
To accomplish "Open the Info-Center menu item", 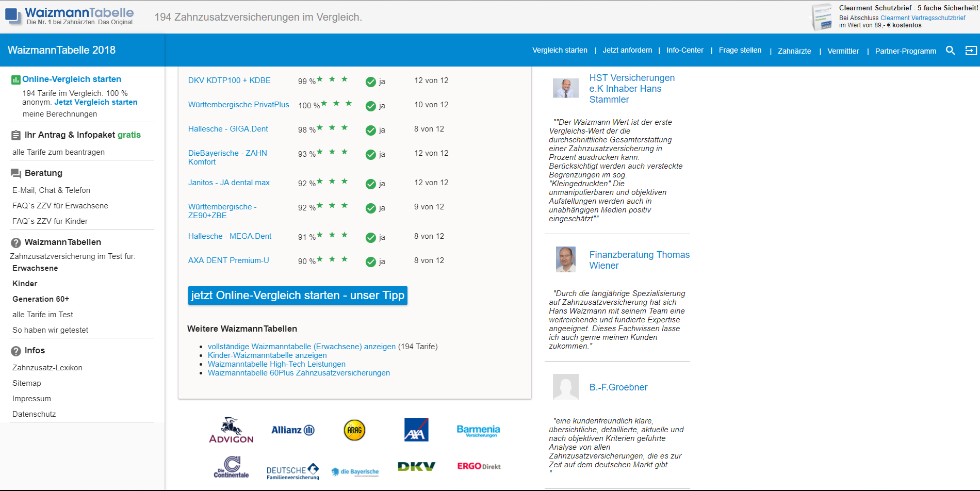I will point(684,50).
